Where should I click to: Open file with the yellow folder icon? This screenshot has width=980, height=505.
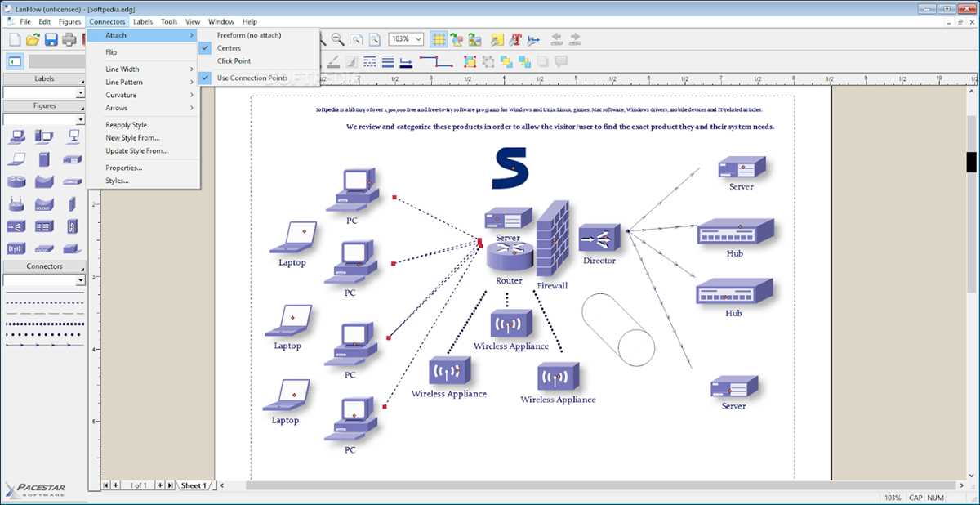[33, 39]
